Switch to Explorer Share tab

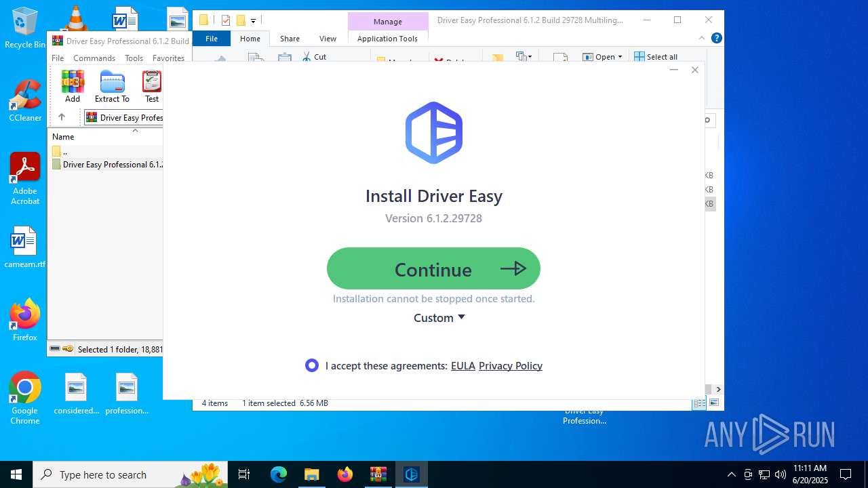(x=290, y=39)
